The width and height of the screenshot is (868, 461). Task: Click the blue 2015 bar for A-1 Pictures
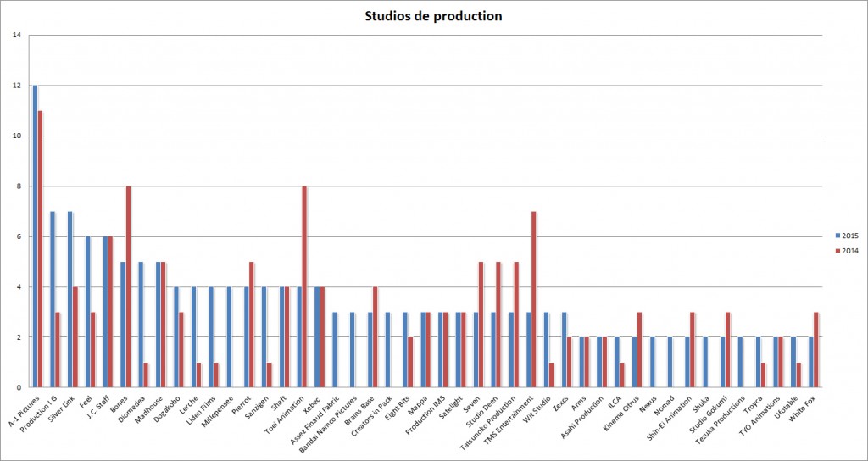[35, 236]
